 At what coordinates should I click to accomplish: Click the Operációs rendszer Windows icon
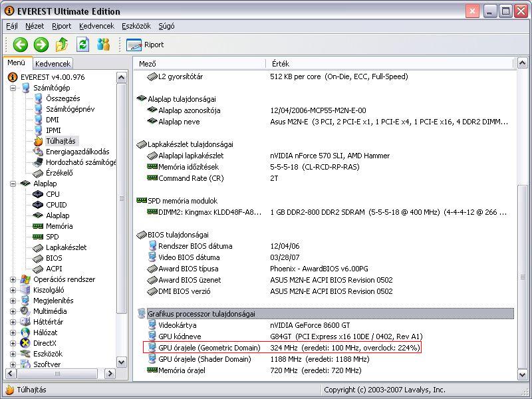click(x=25, y=279)
